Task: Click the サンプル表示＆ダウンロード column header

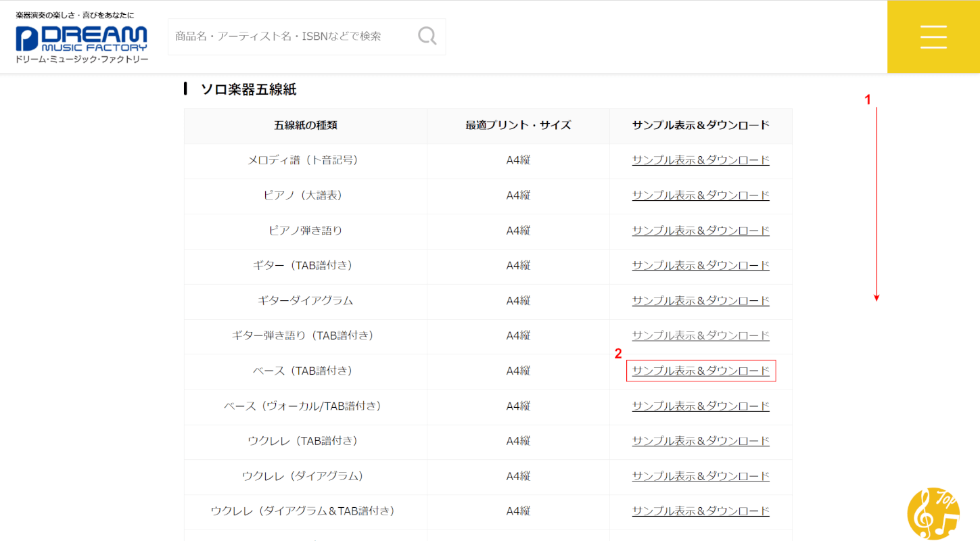Action: 701,125
